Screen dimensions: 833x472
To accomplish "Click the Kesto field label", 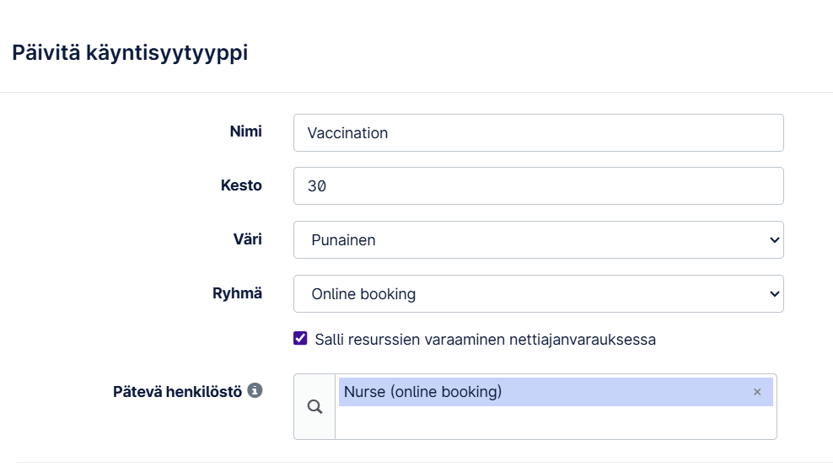I will click(241, 185).
